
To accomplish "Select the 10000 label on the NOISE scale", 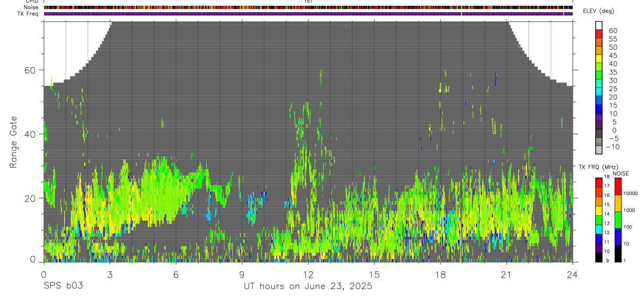I will coord(630,193).
